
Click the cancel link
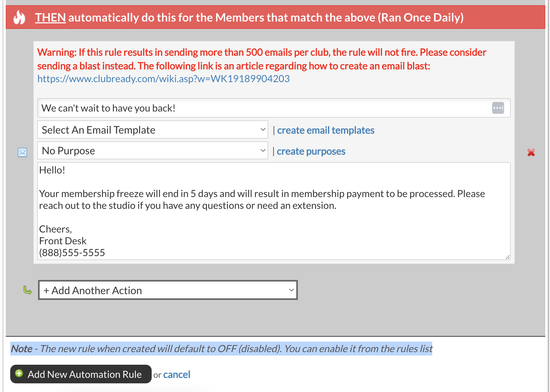pos(177,374)
